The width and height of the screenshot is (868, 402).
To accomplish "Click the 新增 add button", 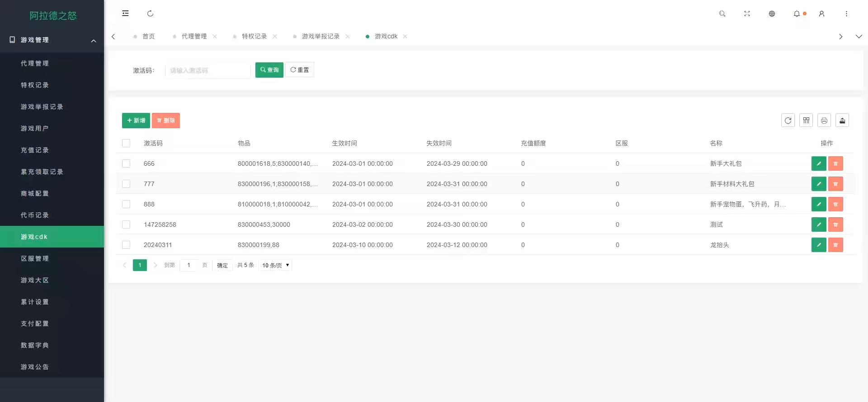I will coord(136,121).
